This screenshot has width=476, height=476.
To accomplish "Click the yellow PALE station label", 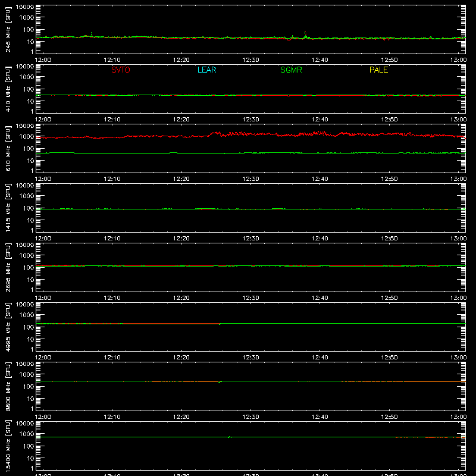I will [x=378, y=70].
